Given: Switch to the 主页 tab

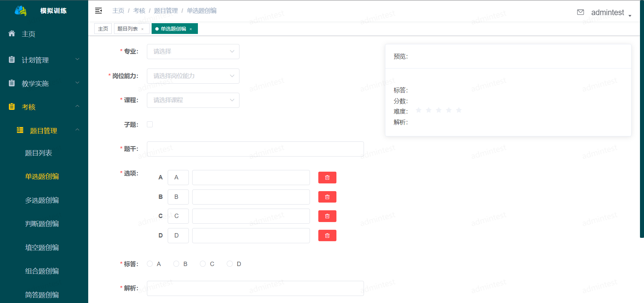Looking at the screenshot, I should (x=103, y=29).
